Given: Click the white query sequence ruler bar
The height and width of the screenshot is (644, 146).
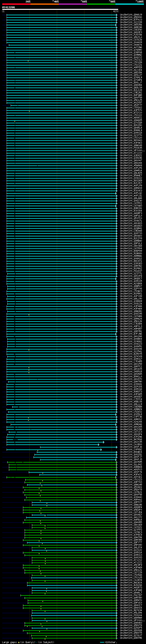Looking at the screenshot, I should coord(60,10).
